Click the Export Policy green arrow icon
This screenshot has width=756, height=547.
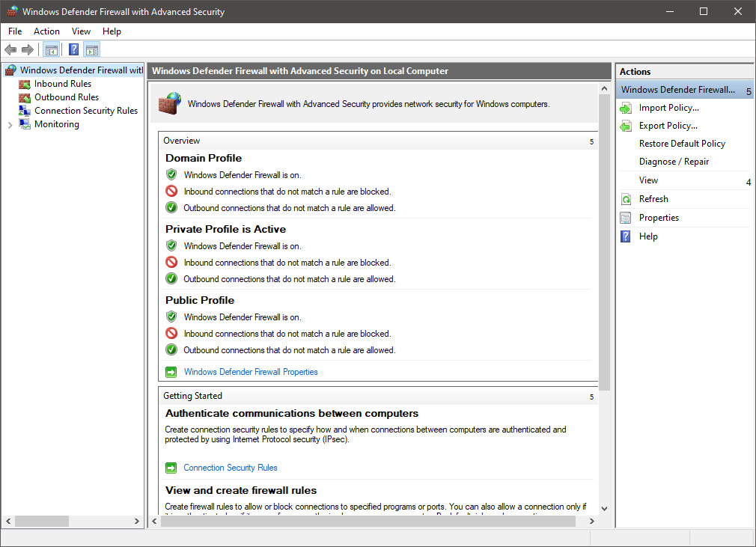(x=626, y=126)
